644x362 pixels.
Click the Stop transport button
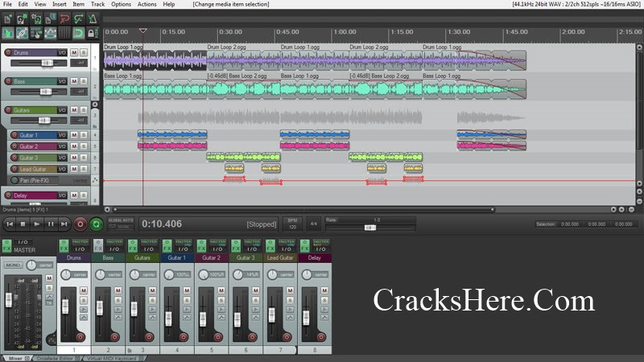(23, 224)
